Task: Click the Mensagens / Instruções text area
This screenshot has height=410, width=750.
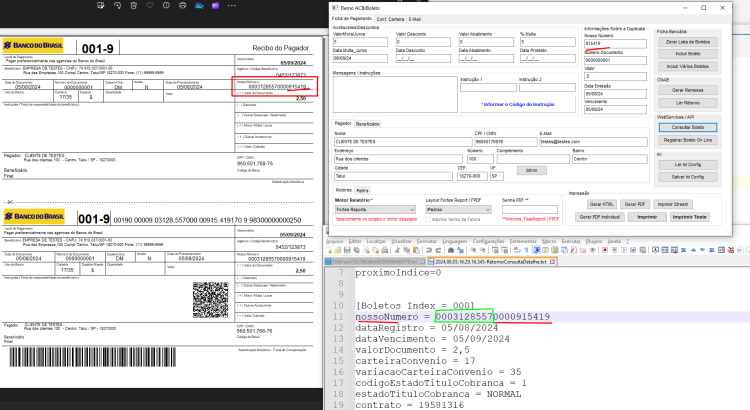Action: point(395,94)
